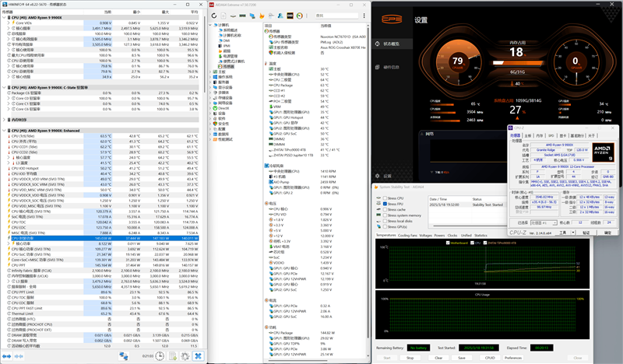Click the Stop button in stability test
This screenshot has width=623, height=364.
coord(410,358)
